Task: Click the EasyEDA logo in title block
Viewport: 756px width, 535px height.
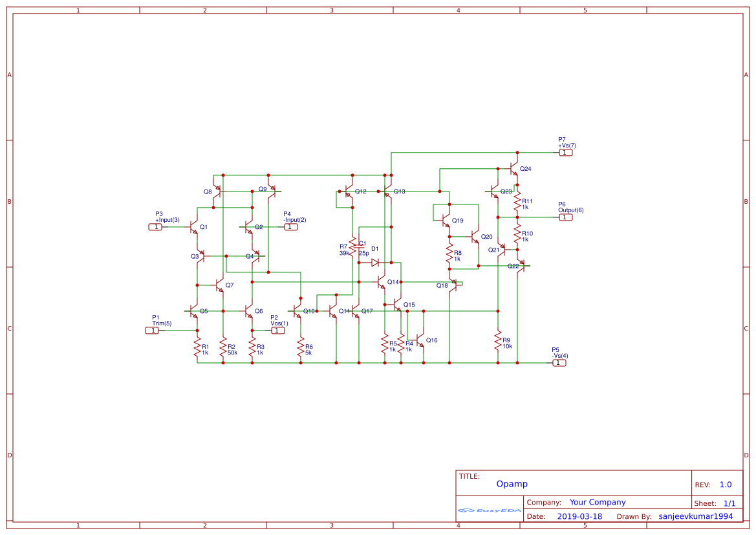Action: click(489, 510)
